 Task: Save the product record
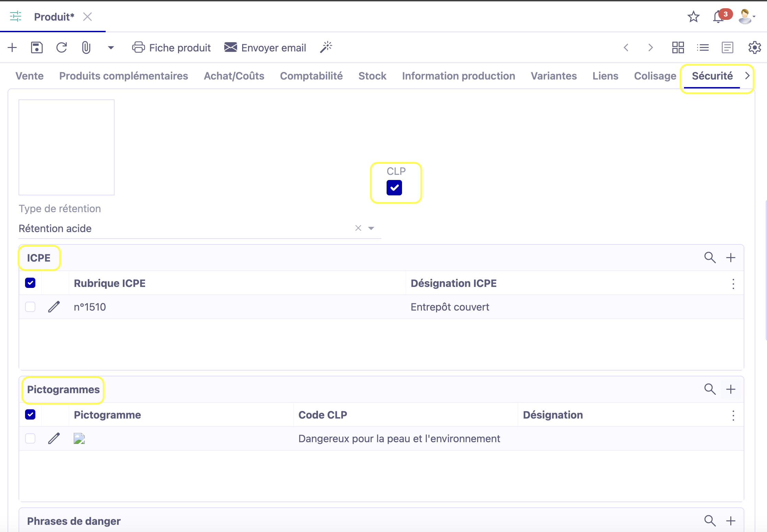pos(37,47)
